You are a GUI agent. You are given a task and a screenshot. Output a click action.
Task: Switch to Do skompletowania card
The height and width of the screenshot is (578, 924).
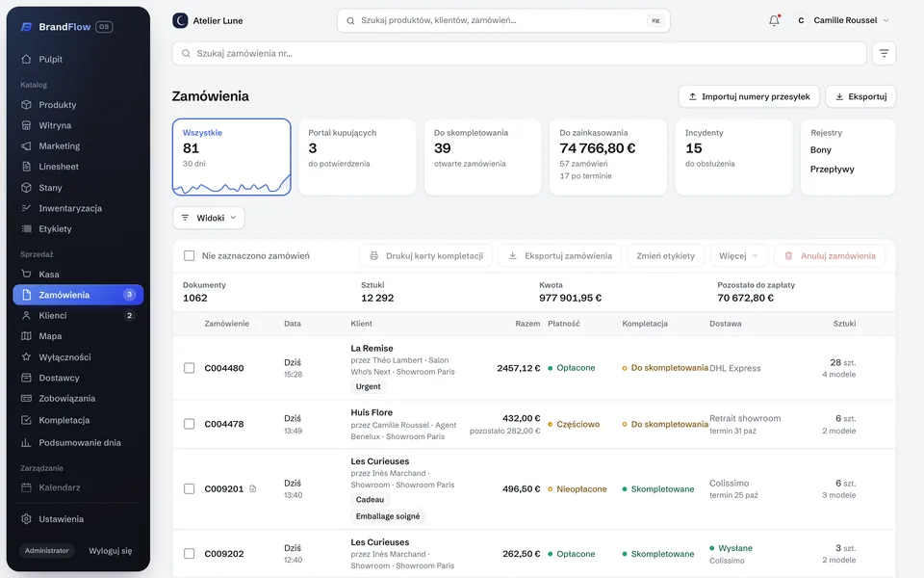click(482, 157)
